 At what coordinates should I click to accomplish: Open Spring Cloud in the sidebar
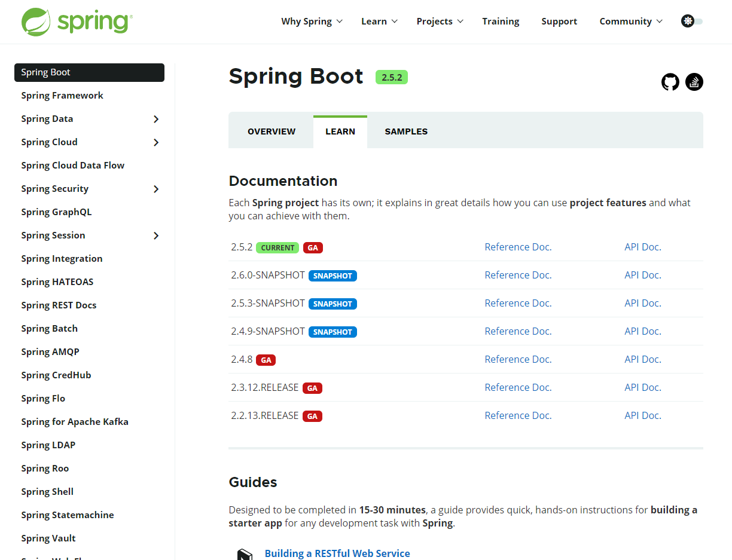click(x=49, y=142)
